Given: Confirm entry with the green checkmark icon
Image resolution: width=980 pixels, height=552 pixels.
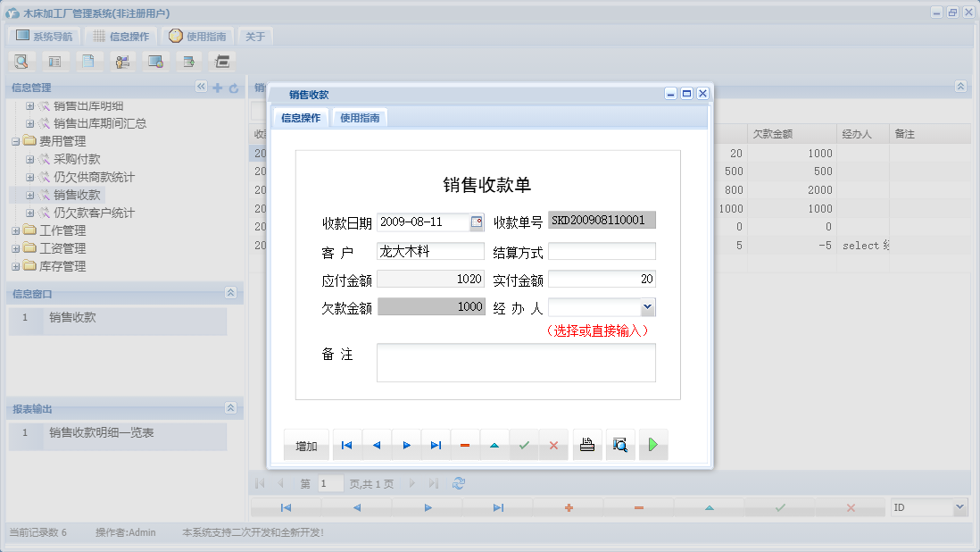Looking at the screenshot, I should [524, 444].
